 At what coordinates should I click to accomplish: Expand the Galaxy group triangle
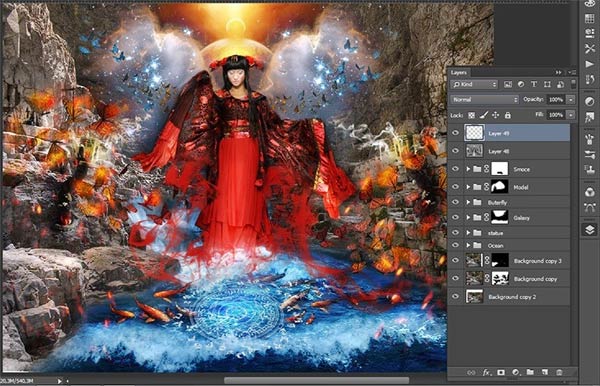[x=468, y=217]
